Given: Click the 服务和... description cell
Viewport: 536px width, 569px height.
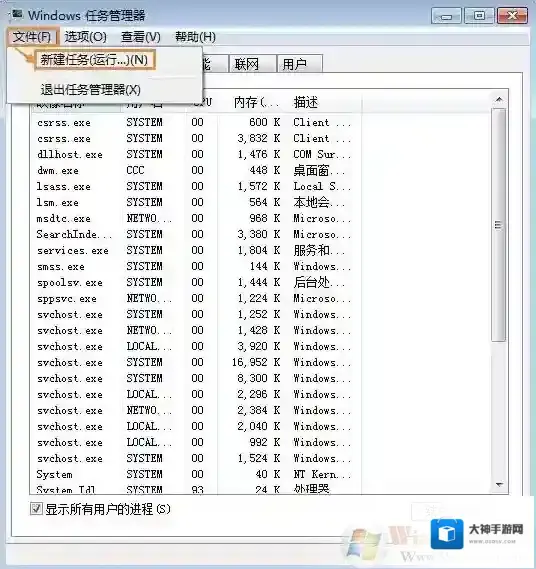Looking at the screenshot, I should click(319, 250).
